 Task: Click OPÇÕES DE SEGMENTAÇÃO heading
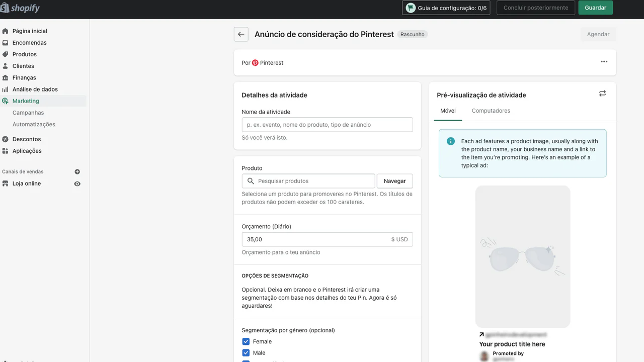tap(275, 276)
